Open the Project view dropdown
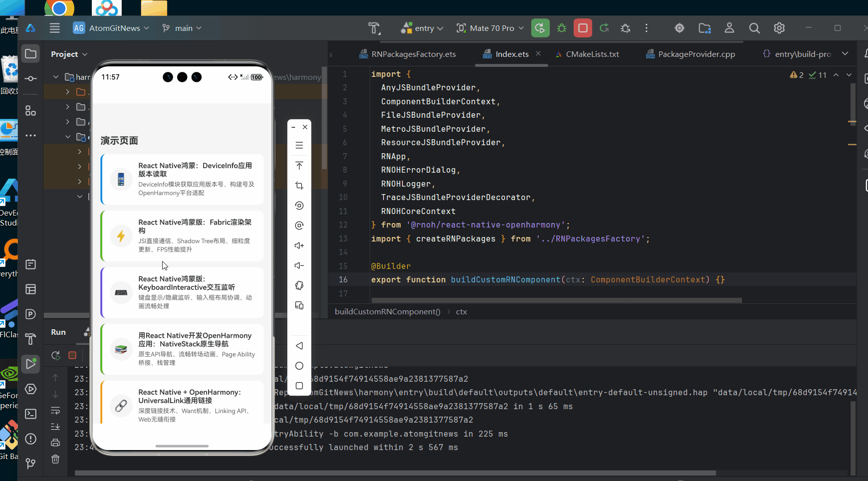The image size is (868, 481). [x=69, y=54]
